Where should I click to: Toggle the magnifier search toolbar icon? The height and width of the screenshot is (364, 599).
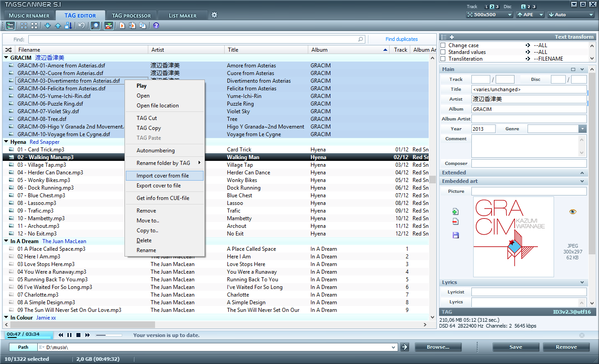click(x=95, y=26)
